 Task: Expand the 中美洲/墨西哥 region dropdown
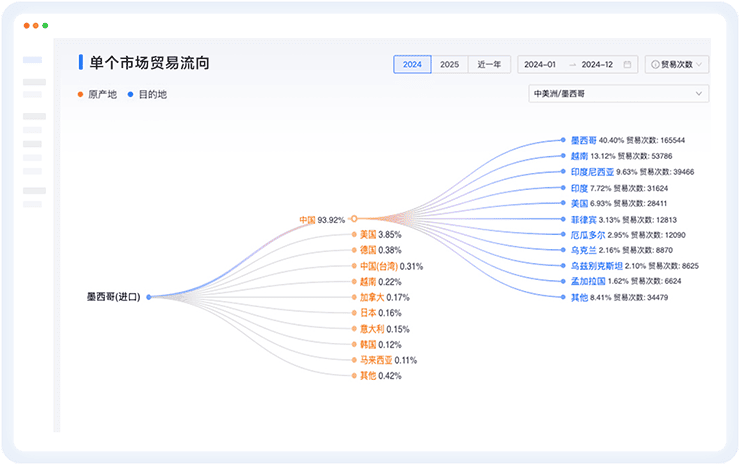coord(618,94)
